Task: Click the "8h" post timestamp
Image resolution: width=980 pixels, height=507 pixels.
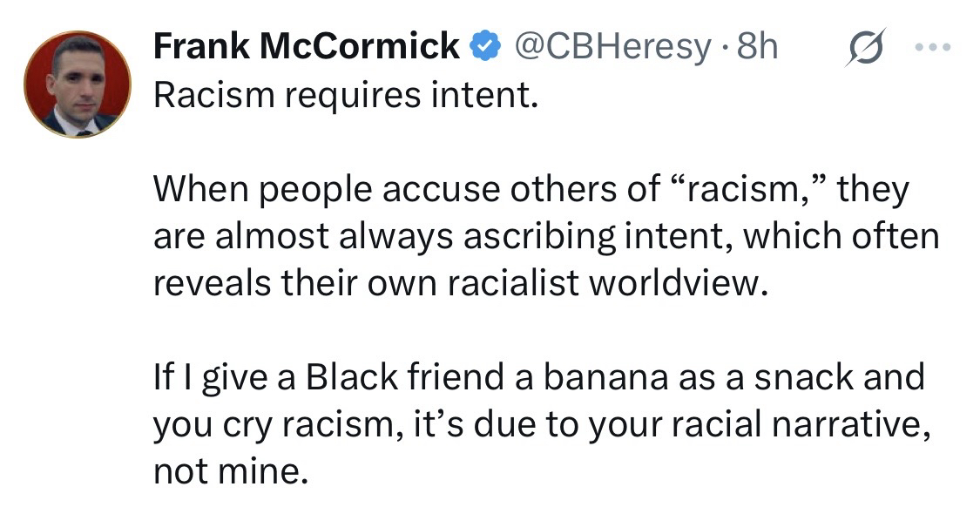Action: pyautogui.click(x=757, y=45)
